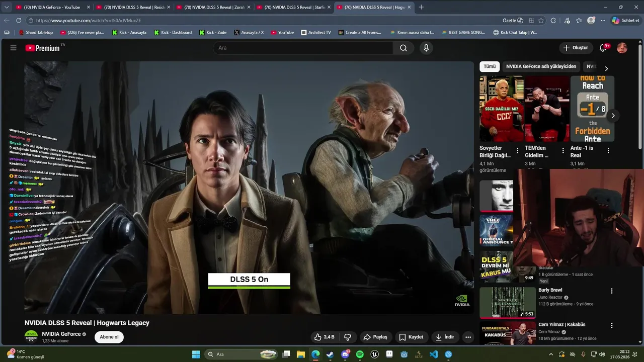
Task: Switch to DLSS 5 Reveal Starfield tab
Action: point(294,7)
